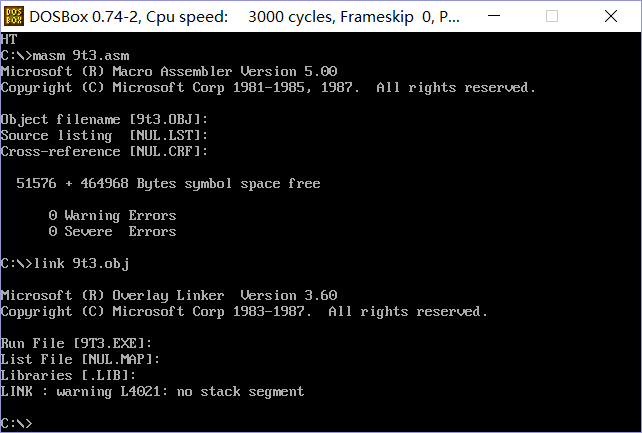Click the 0 Severe Errors line
This screenshot has width=642, height=433.
(112, 232)
